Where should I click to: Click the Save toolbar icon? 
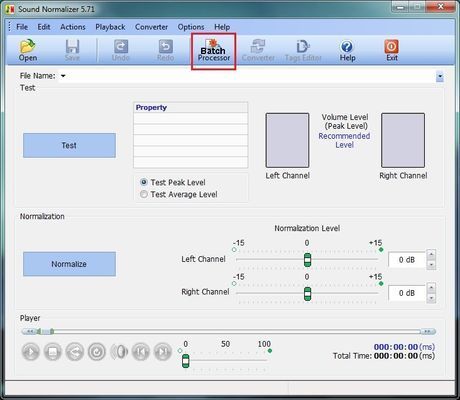pyautogui.click(x=72, y=50)
